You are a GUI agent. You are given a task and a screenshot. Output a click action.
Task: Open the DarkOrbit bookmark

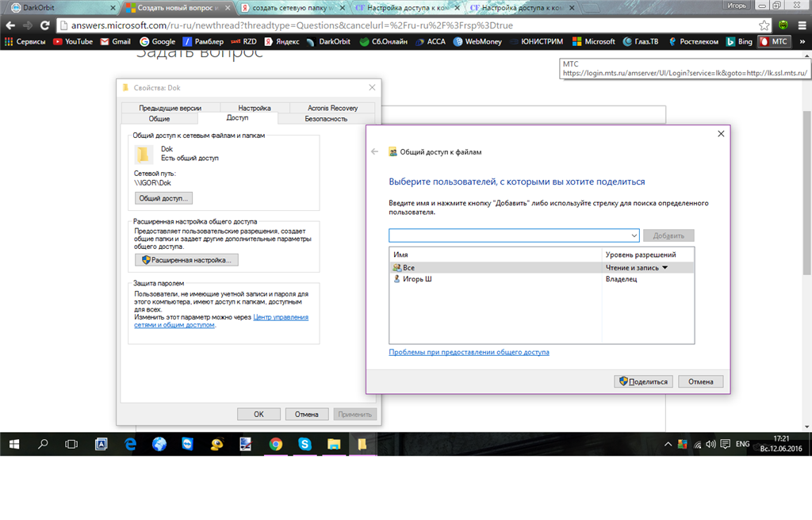(x=328, y=41)
